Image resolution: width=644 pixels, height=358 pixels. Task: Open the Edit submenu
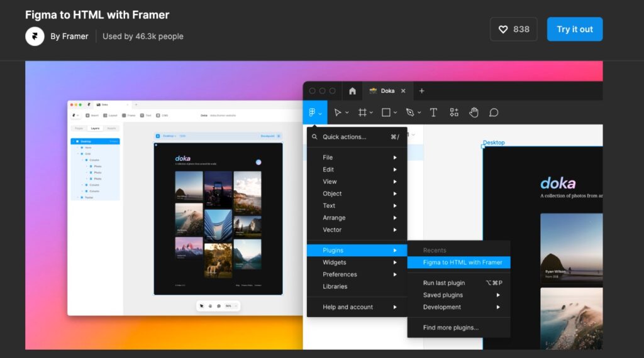tap(357, 170)
